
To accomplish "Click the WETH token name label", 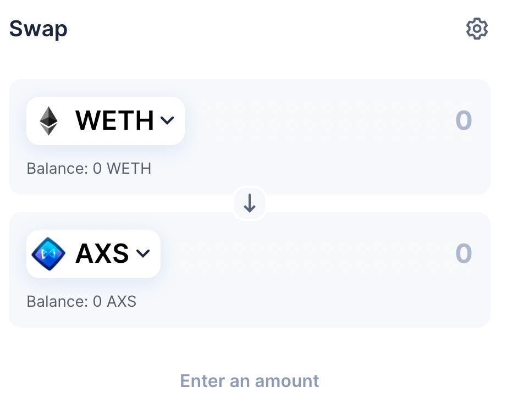I will coord(114,120).
